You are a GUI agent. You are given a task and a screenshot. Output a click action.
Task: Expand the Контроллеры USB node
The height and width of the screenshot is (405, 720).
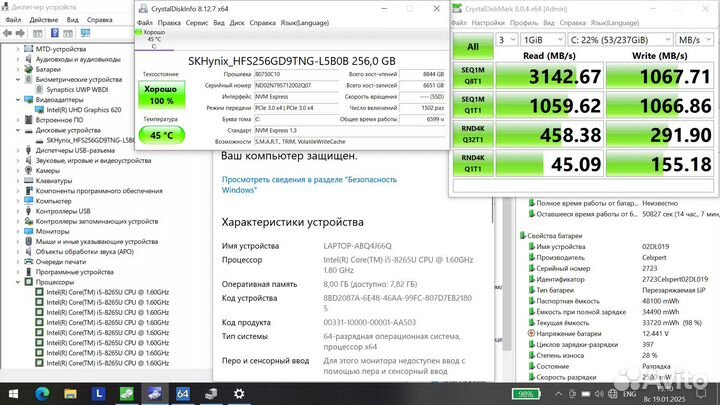pos(18,211)
